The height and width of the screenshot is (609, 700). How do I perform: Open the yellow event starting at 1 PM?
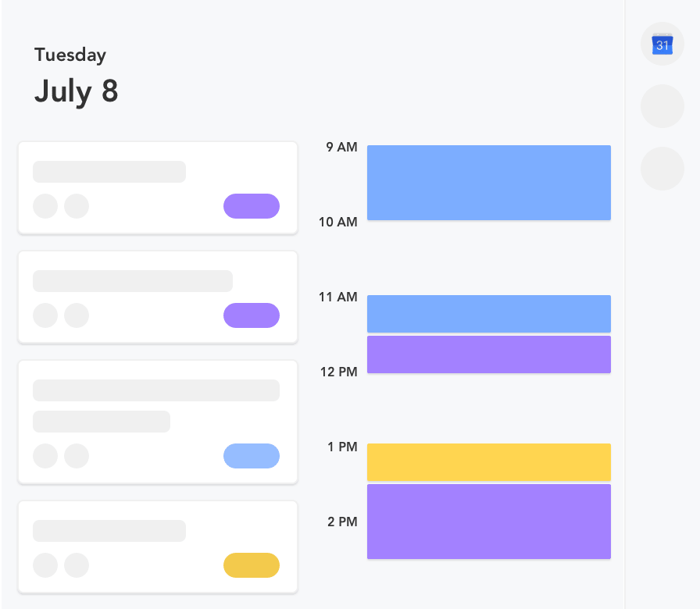(489, 462)
